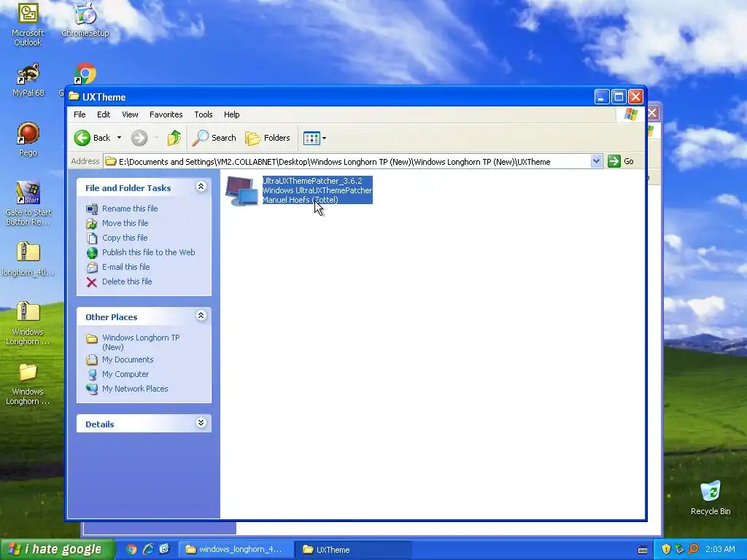Image resolution: width=747 pixels, height=560 pixels.
Task: Click the My Documents icon in Other Places
Action: pyautogui.click(x=92, y=360)
